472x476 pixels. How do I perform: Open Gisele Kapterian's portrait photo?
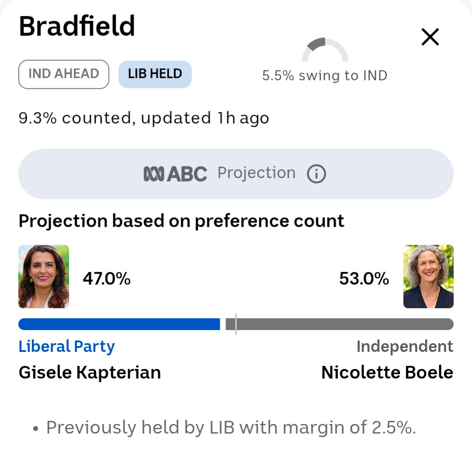pyautogui.click(x=44, y=277)
